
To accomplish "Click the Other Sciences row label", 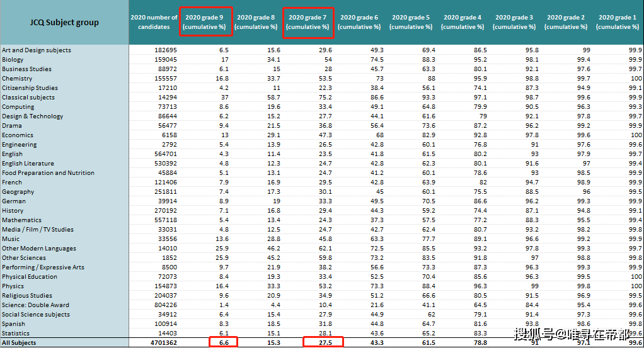I will point(24,258).
